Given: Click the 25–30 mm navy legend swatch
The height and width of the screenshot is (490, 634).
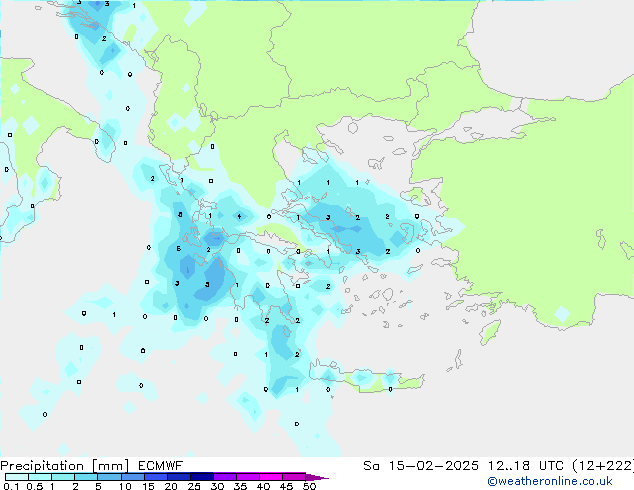Looking at the screenshot, I should pyautogui.click(x=202, y=477).
